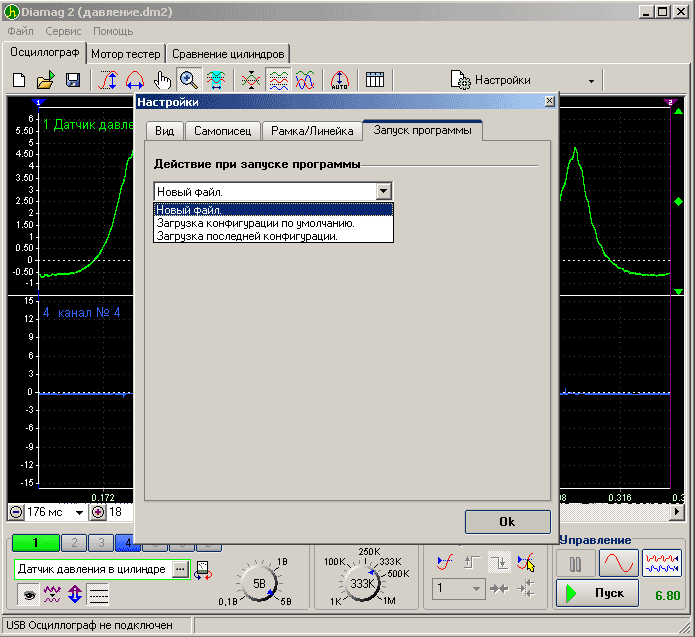This screenshot has width=695, height=637.
Task: Open the Самописец settings tab
Action: tap(223, 131)
